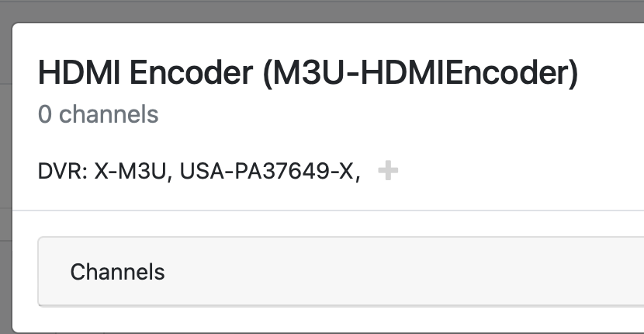Click the 0 channels subtitle
644x334 pixels.
(x=98, y=115)
